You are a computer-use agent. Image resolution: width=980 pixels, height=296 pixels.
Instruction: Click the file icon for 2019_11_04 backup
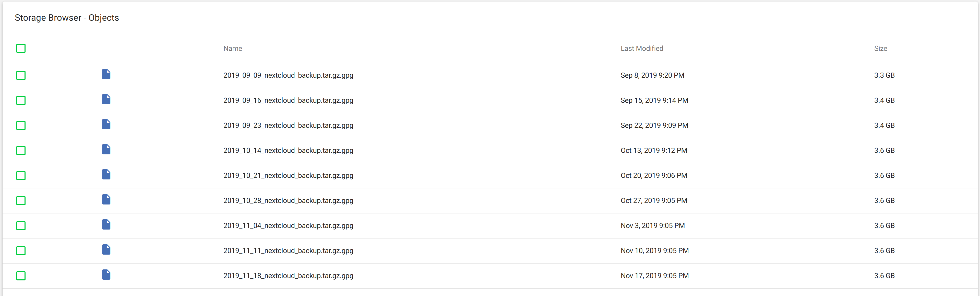106,225
